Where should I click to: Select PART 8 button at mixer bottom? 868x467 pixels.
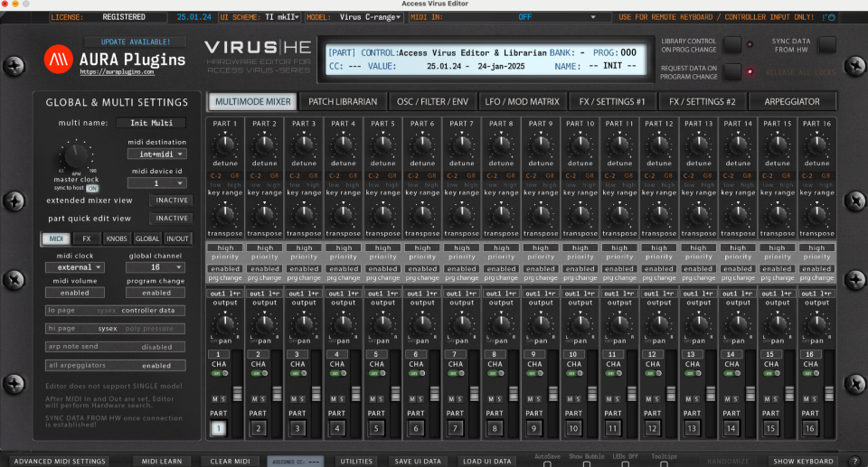coord(495,428)
